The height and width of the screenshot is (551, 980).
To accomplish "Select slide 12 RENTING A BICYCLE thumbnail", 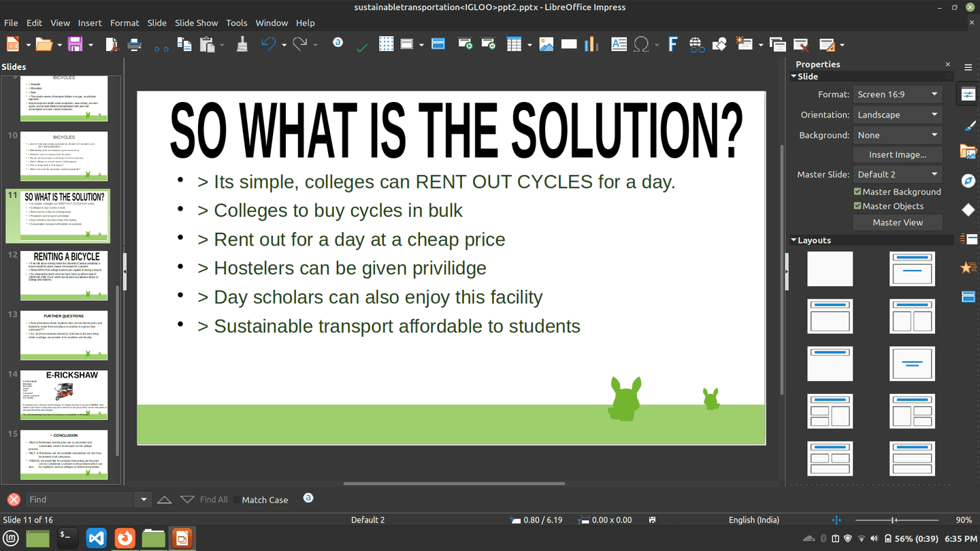I will point(64,276).
